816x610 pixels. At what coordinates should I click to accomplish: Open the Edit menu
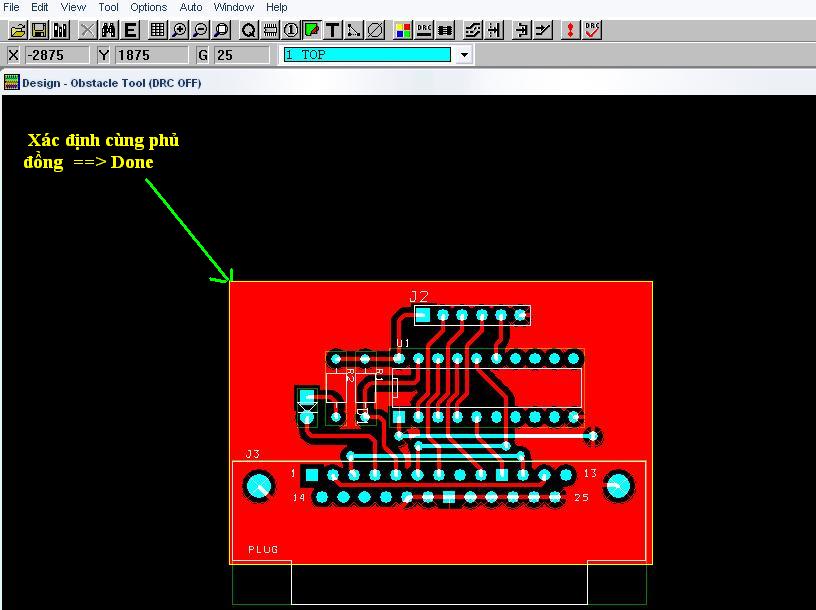(x=40, y=7)
